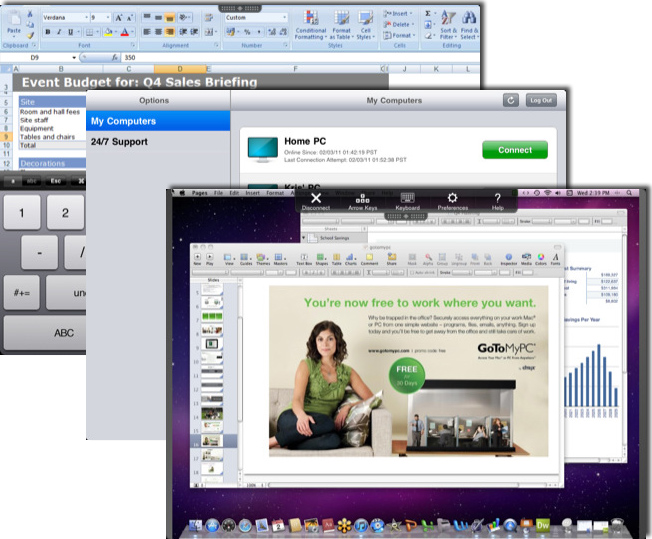Open Cell Styles in Excel
This screenshot has width=652, height=539.
[366, 25]
